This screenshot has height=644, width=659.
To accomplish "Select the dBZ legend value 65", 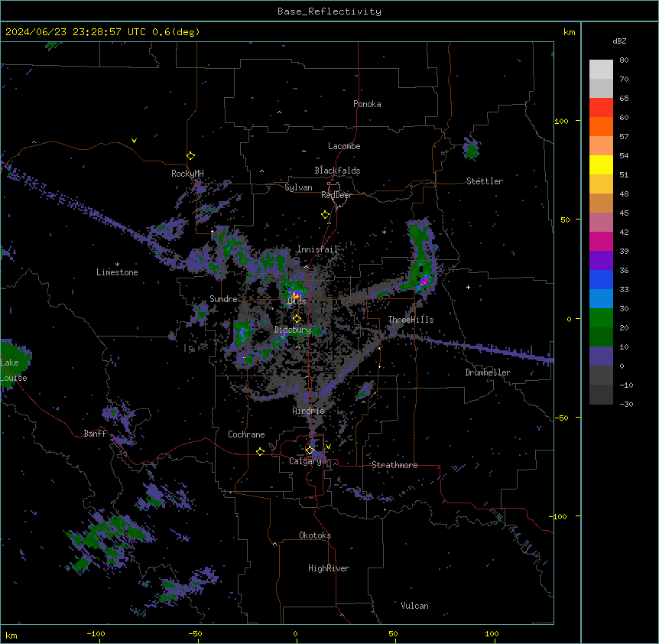I will 624,98.
